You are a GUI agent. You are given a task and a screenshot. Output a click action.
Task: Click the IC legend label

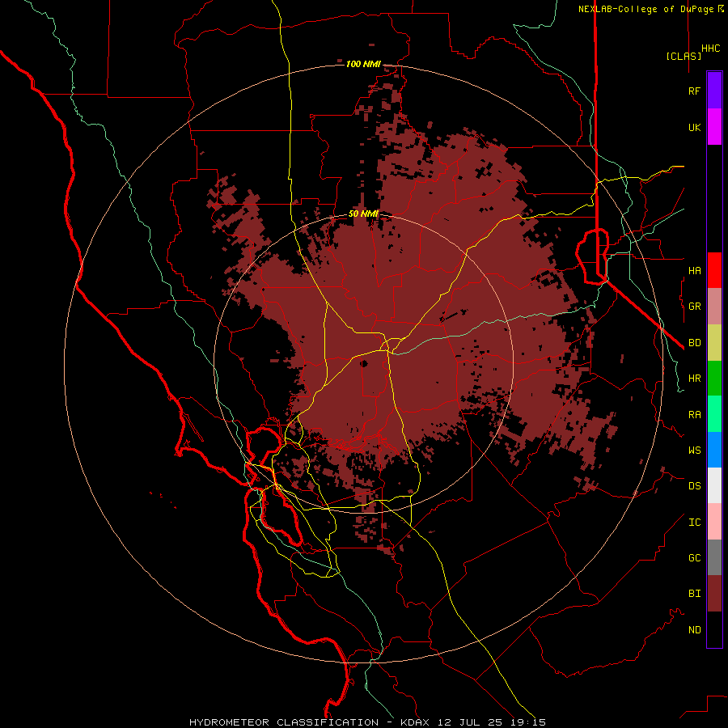point(694,523)
